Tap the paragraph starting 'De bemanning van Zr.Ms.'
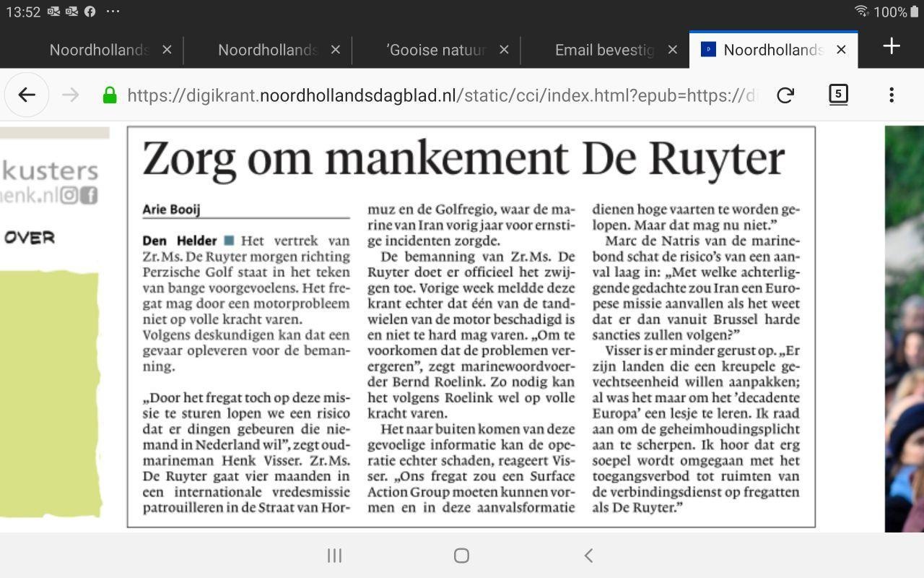The width and height of the screenshot is (924, 578). [x=471, y=335]
